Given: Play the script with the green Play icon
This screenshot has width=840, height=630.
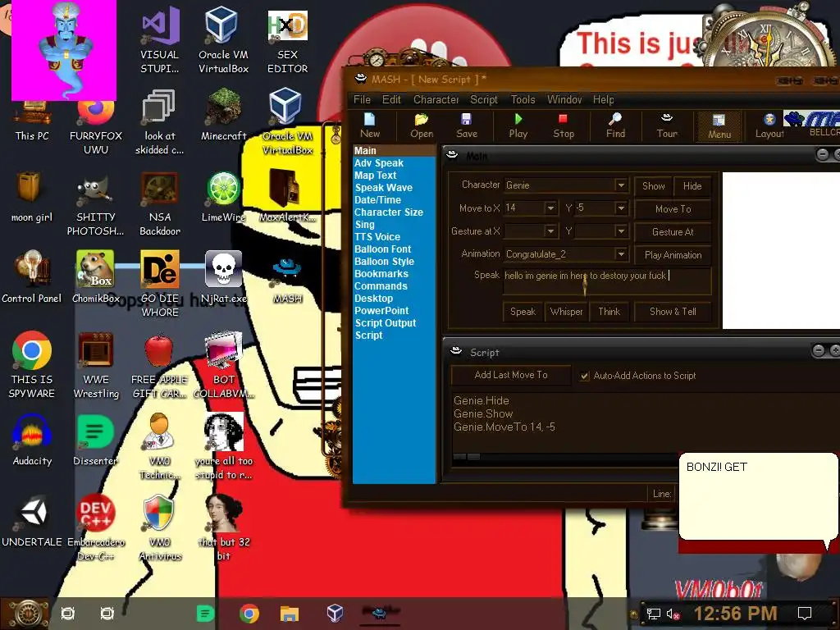Looking at the screenshot, I should tap(518, 126).
